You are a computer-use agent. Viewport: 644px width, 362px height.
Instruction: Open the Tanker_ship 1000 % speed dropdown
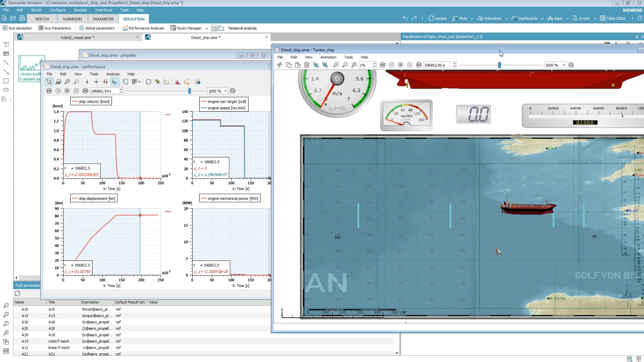click(555, 65)
